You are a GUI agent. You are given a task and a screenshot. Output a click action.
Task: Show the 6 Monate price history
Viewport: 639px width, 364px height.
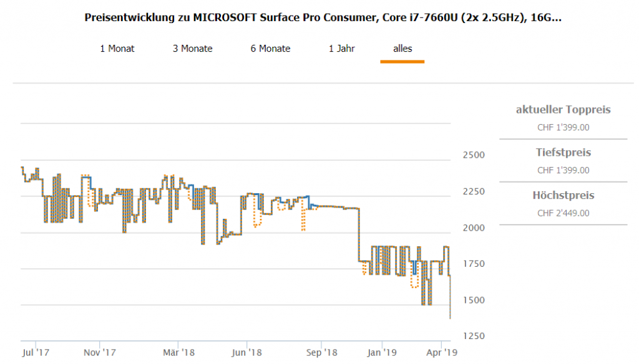270,49
